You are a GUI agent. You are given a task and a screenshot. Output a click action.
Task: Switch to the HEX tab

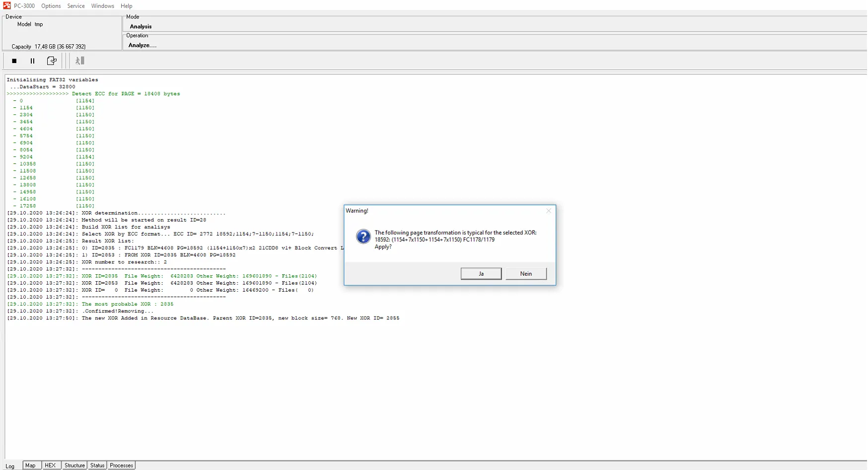click(50, 466)
